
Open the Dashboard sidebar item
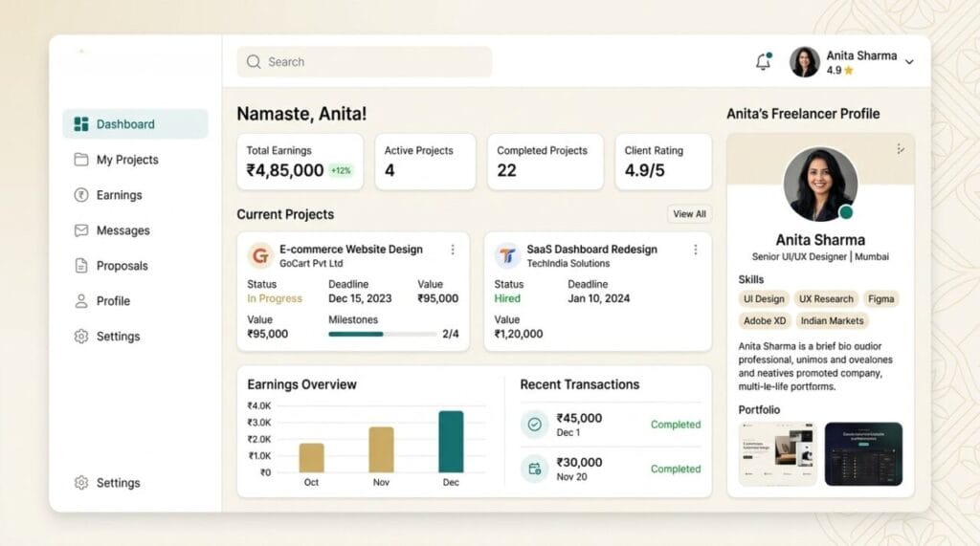pos(135,123)
